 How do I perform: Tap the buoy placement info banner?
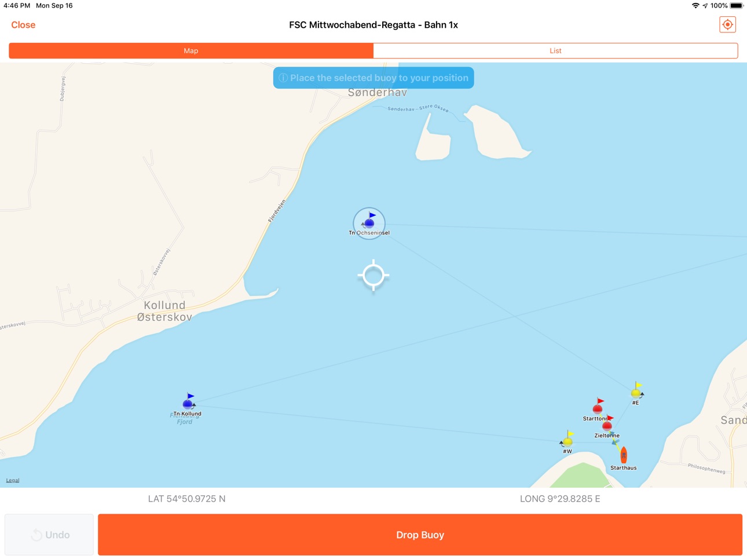coord(373,78)
